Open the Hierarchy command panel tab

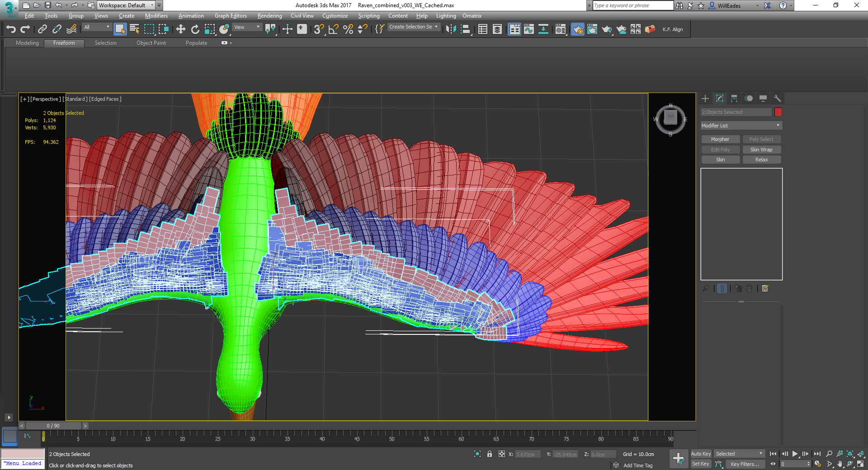pyautogui.click(x=734, y=99)
